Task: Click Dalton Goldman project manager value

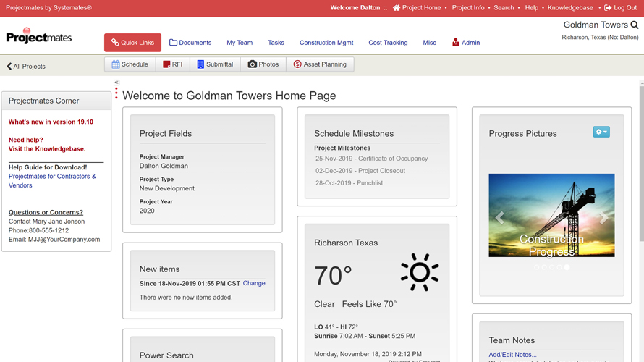Action: point(164,166)
